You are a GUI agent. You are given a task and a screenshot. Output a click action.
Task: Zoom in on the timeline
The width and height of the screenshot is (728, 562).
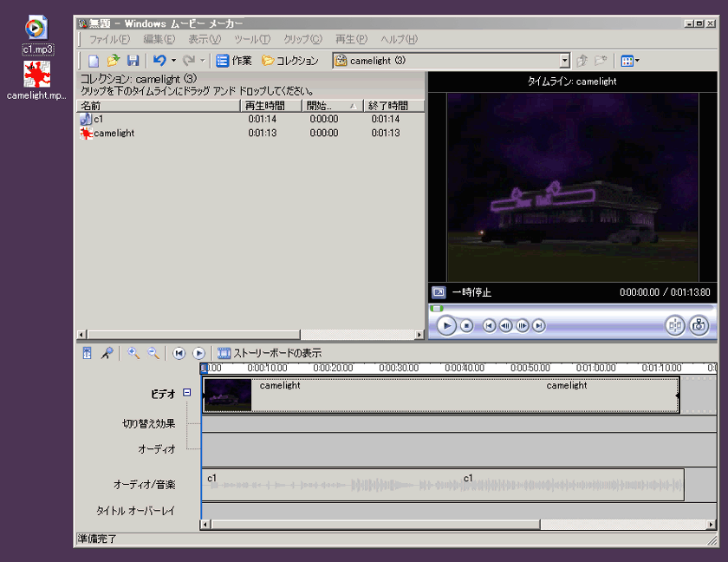(133, 353)
